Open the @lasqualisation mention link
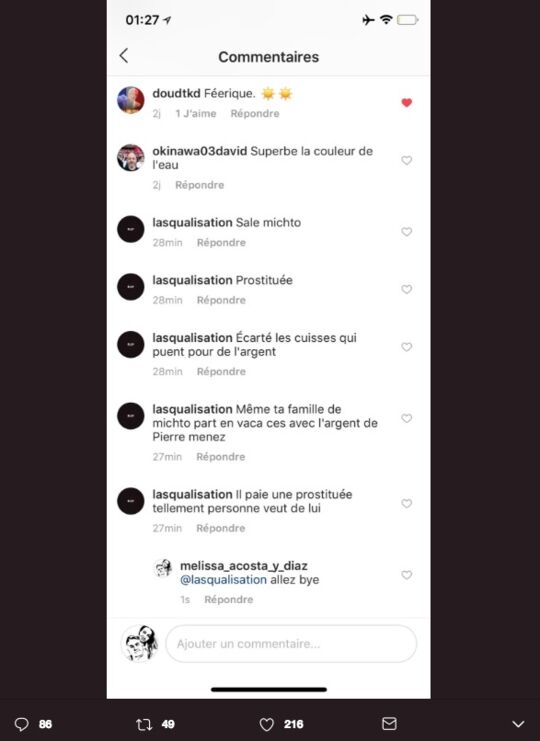 point(223,580)
